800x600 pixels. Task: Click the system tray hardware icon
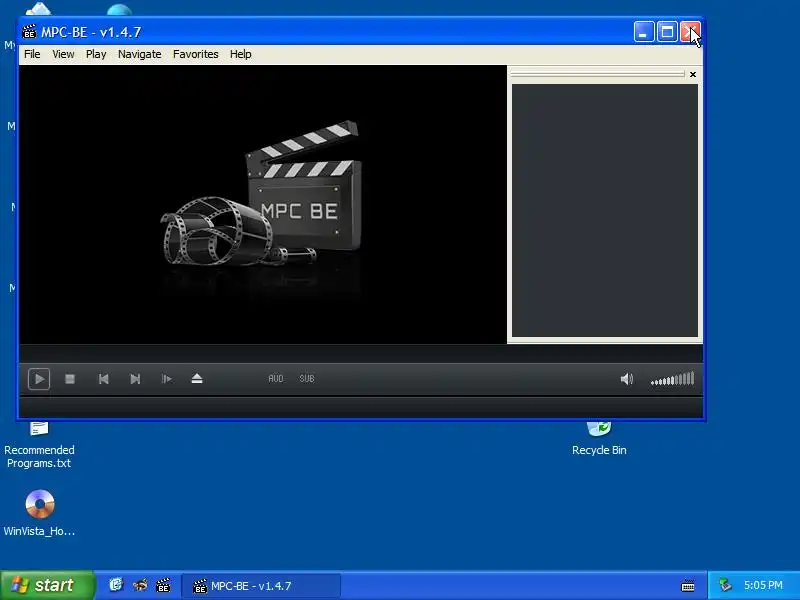point(725,585)
